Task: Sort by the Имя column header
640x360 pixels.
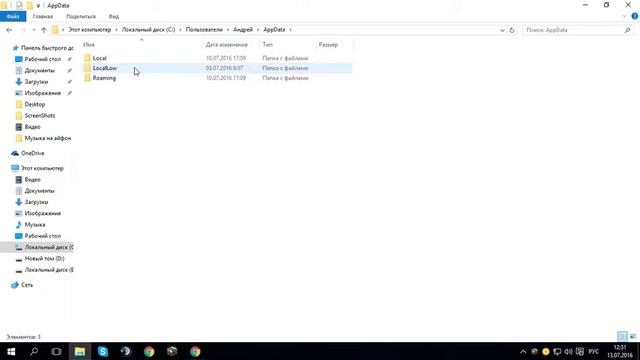Action: click(89, 45)
